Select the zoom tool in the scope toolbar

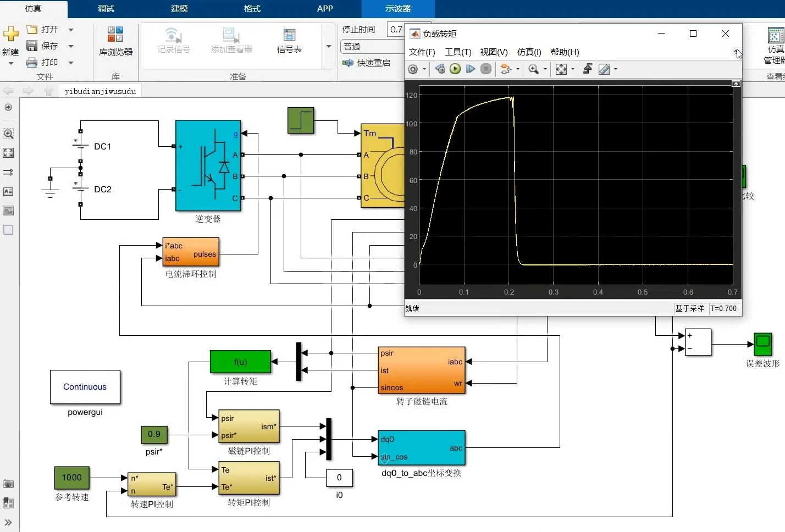pyautogui.click(x=534, y=69)
